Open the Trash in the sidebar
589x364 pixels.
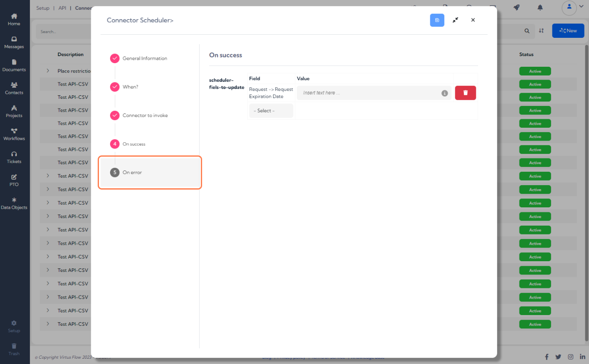14,350
